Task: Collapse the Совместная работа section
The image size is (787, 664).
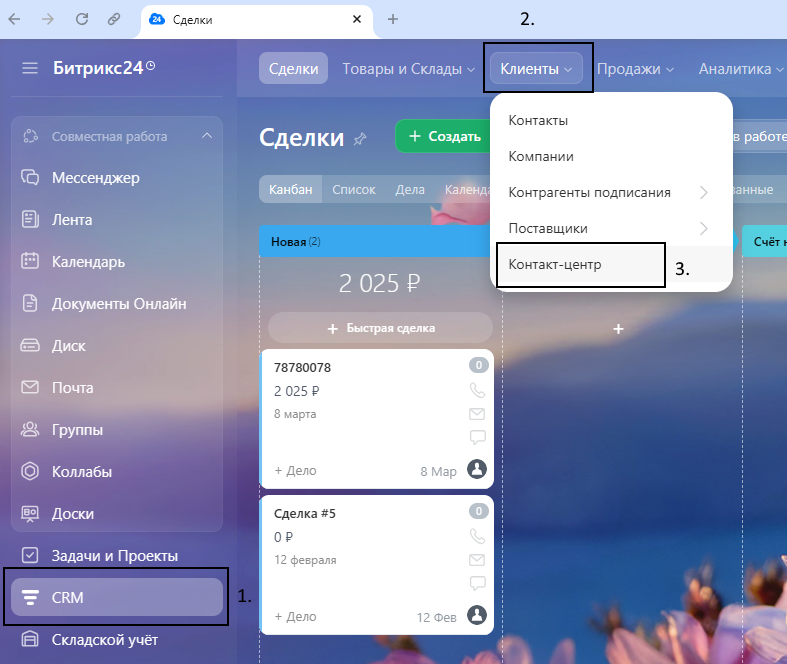Action: pyautogui.click(x=207, y=136)
